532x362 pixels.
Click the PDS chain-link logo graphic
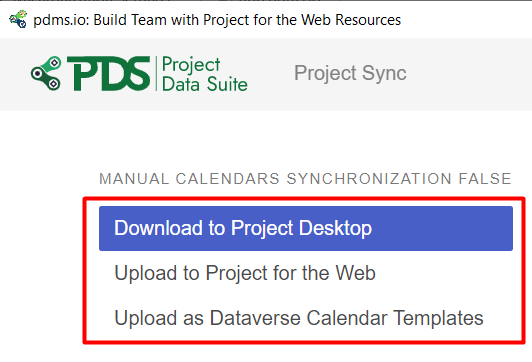click(46, 73)
